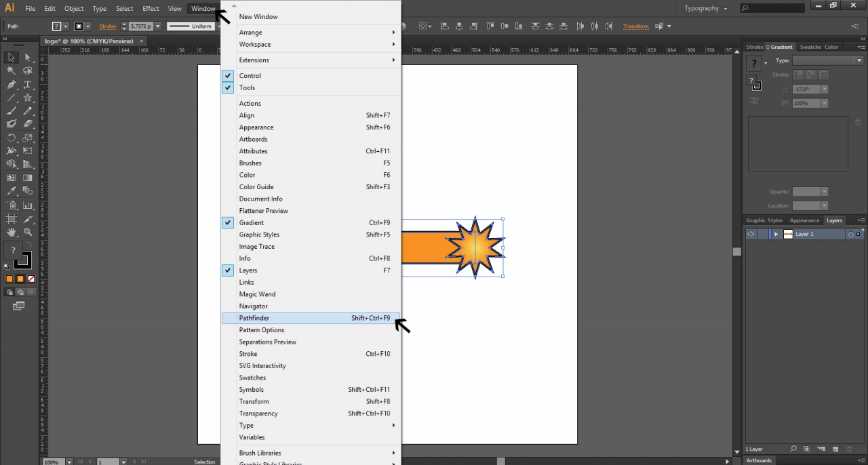The width and height of the screenshot is (868, 465).
Task: Choose Transparency from the Window menu
Action: pyautogui.click(x=311, y=413)
